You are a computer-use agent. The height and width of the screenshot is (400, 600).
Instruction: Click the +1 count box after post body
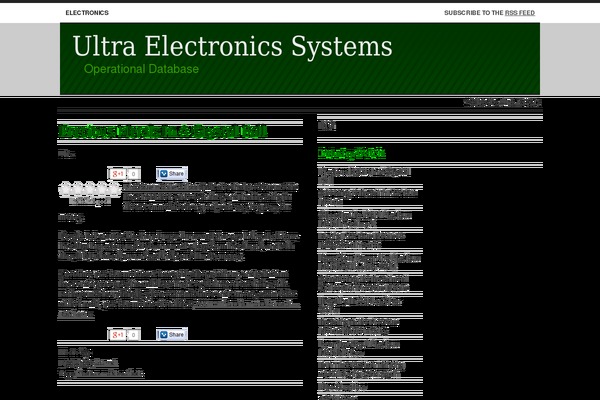tap(133, 335)
